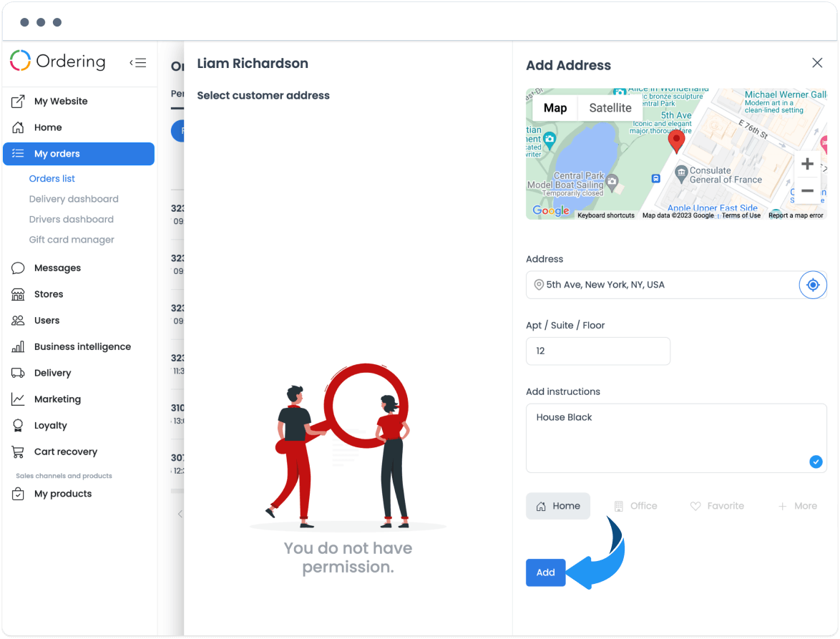
Task: Click the Delivery truck icon
Action: click(18, 373)
